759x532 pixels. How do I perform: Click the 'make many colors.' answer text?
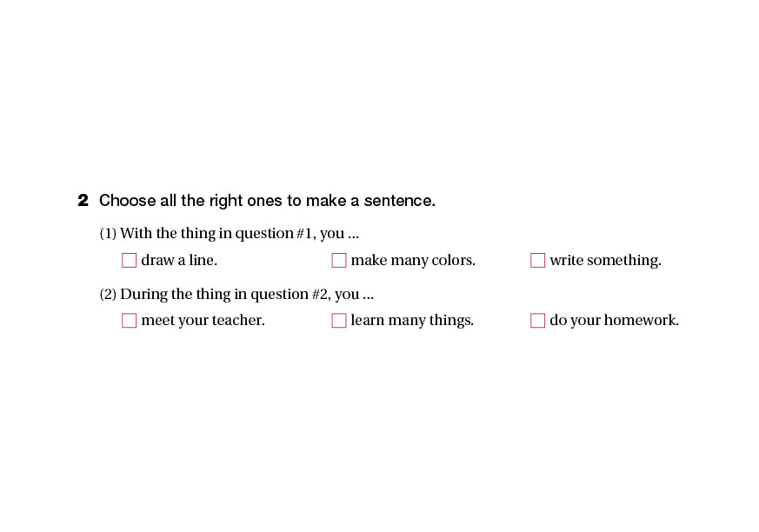[413, 260]
